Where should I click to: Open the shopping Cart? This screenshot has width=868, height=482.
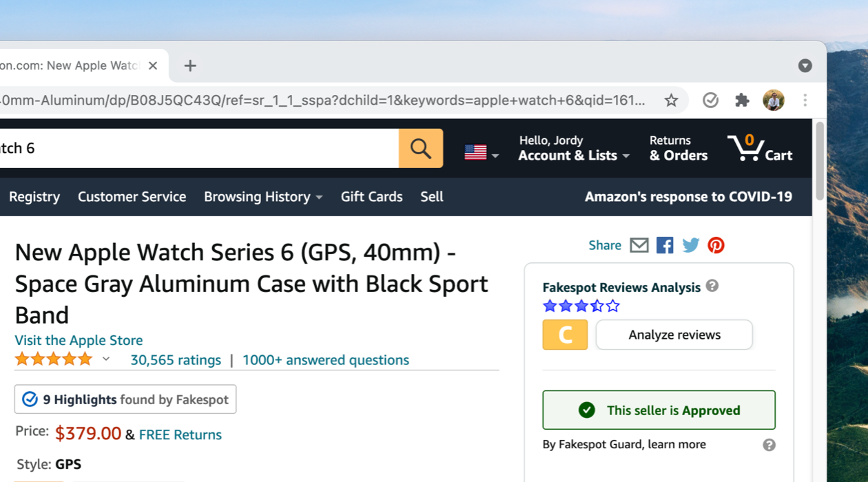click(x=760, y=148)
